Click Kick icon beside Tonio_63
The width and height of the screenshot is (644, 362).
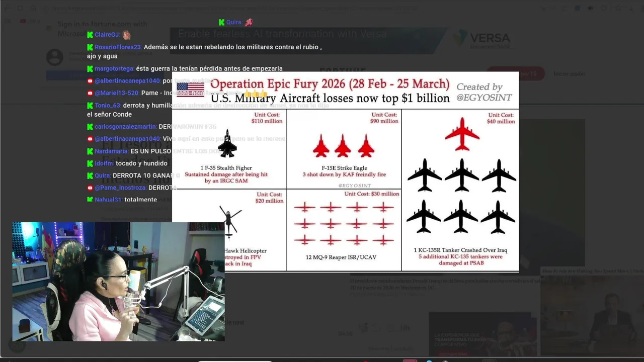tap(90, 106)
